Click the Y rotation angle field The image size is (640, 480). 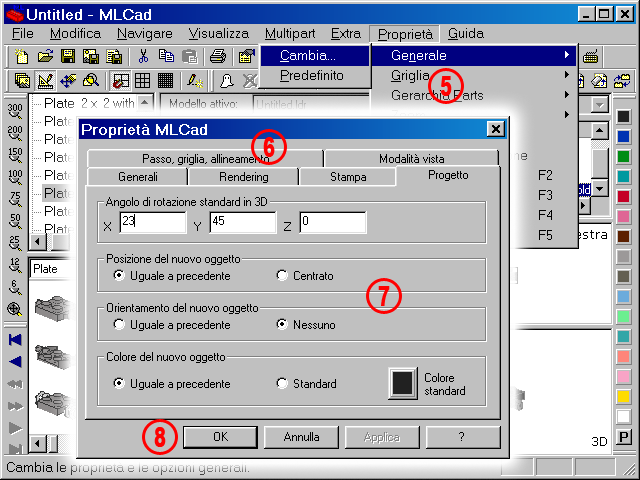pyautogui.click(x=242, y=222)
